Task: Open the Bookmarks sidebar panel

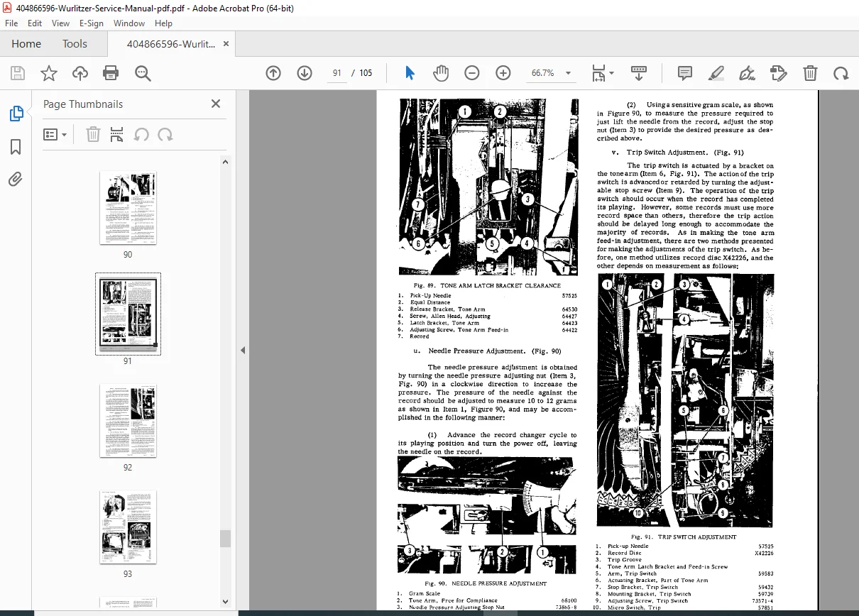Action: coord(16,147)
